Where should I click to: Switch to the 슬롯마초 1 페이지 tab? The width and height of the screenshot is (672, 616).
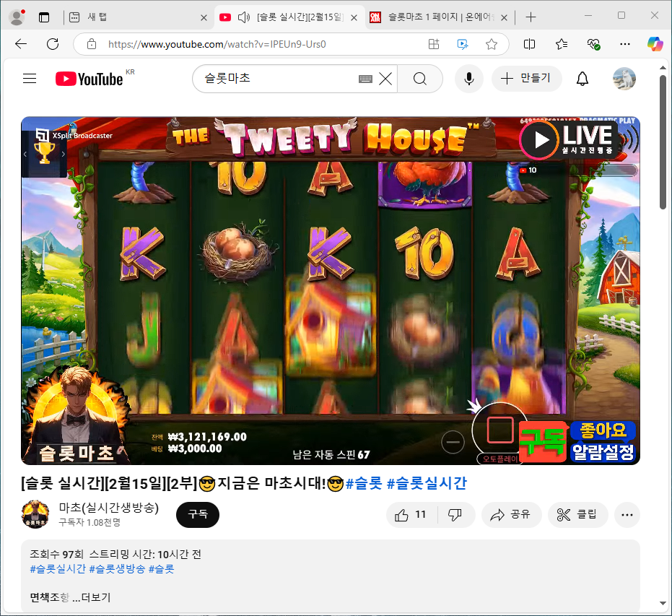440,17
